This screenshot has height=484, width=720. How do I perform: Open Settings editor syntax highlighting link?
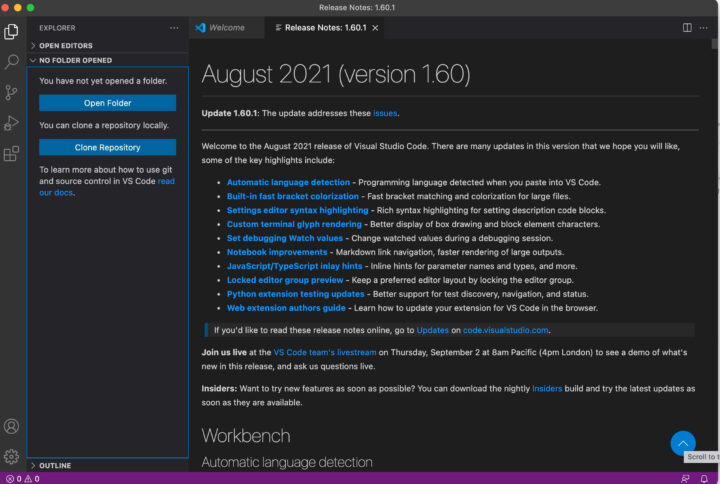297,210
